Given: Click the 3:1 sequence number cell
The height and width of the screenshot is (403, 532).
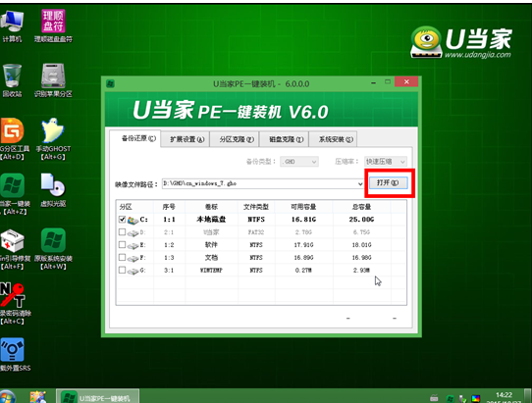Looking at the screenshot, I should point(169,270).
